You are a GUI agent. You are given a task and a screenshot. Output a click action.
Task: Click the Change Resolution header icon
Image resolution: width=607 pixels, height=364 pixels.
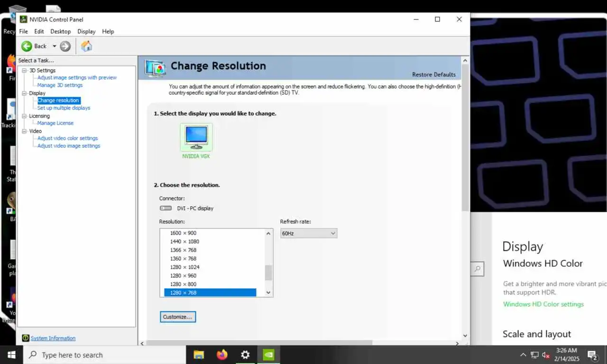(155, 68)
